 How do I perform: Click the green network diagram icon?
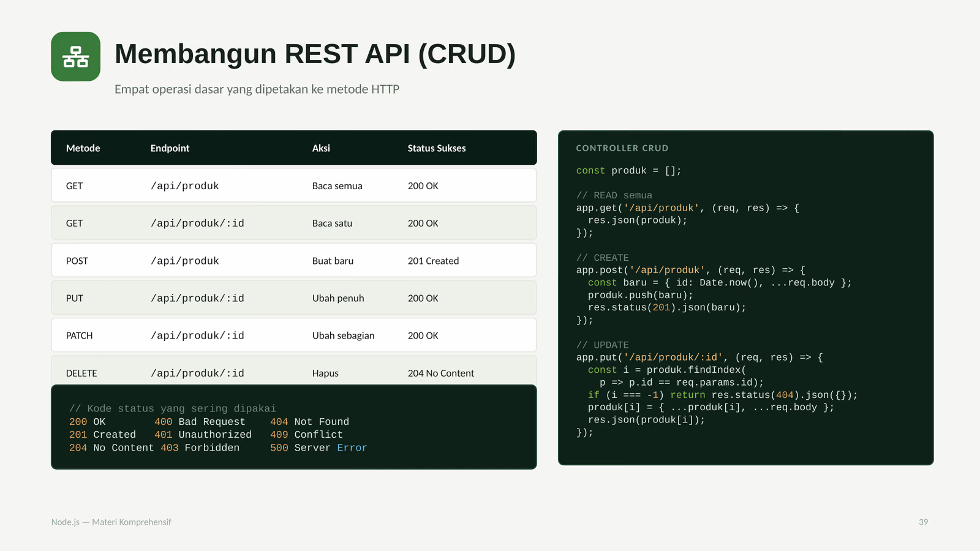pos(75,56)
